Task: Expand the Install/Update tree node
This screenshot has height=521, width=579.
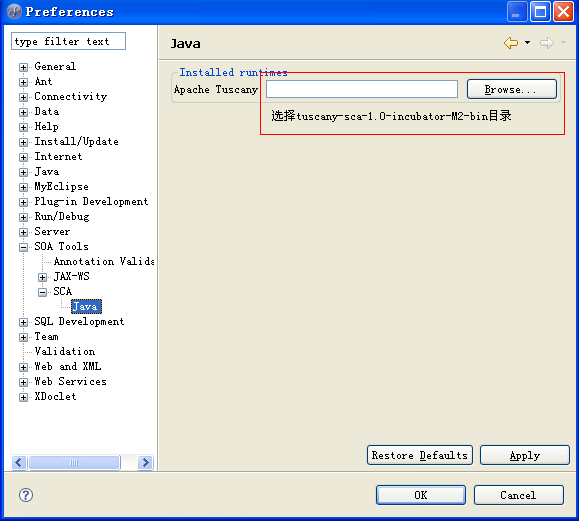Action: [23, 142]
